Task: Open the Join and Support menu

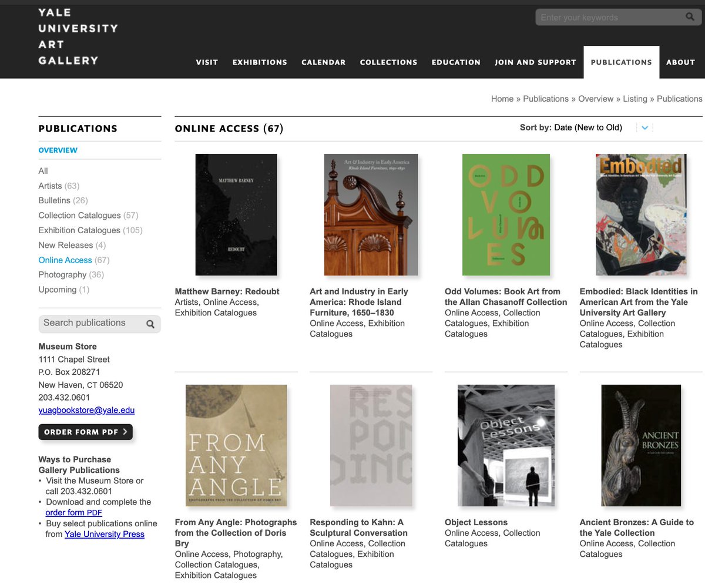Action: coord(535,62)
